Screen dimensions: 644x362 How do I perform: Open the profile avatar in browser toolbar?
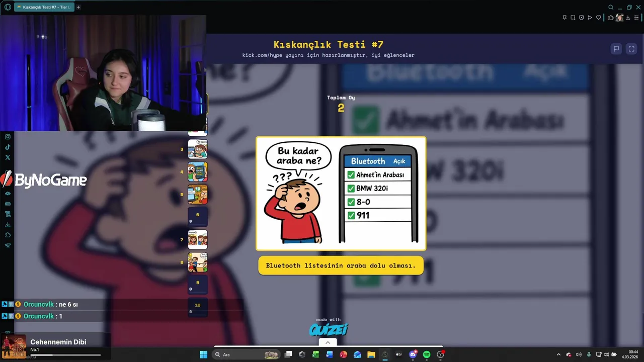point(619,18)
